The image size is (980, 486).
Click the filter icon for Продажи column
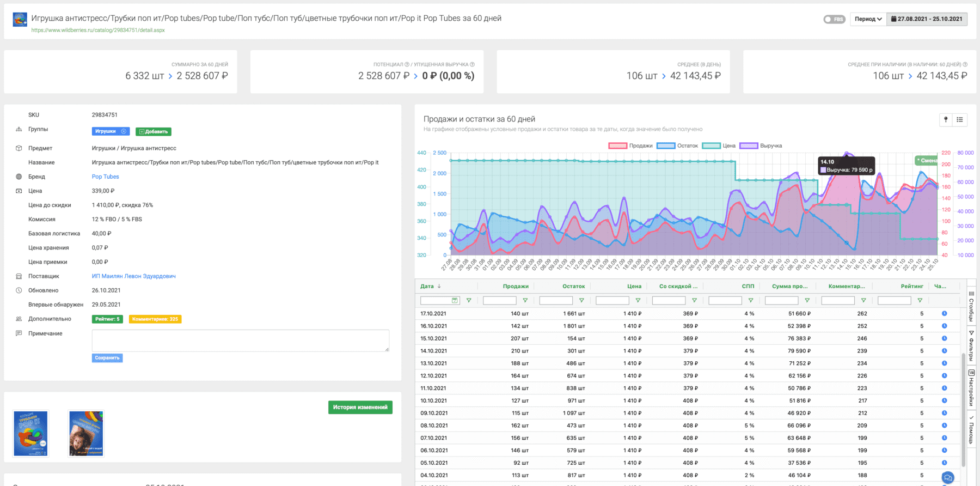[525, 300]
